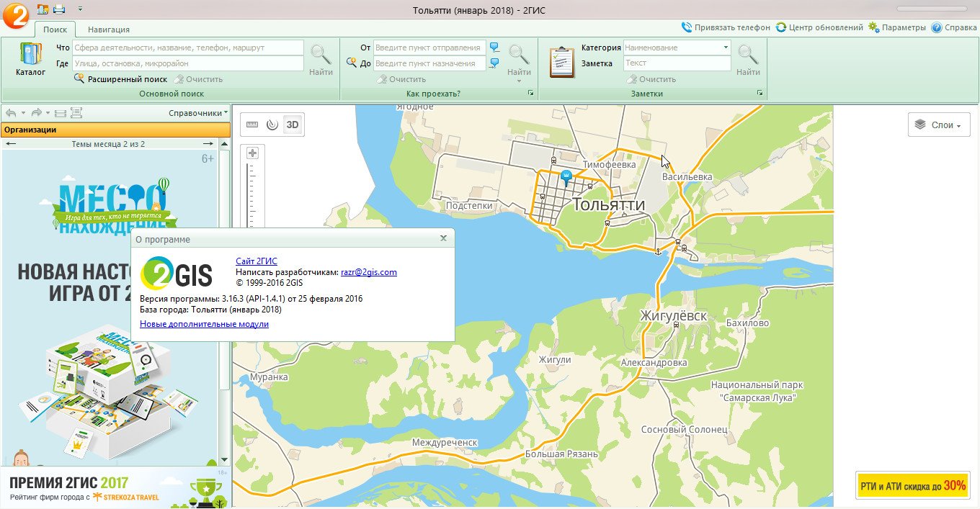Open the Категория combo box arrow
Viewport: 980px width, 509px height.
pos(726,48)
